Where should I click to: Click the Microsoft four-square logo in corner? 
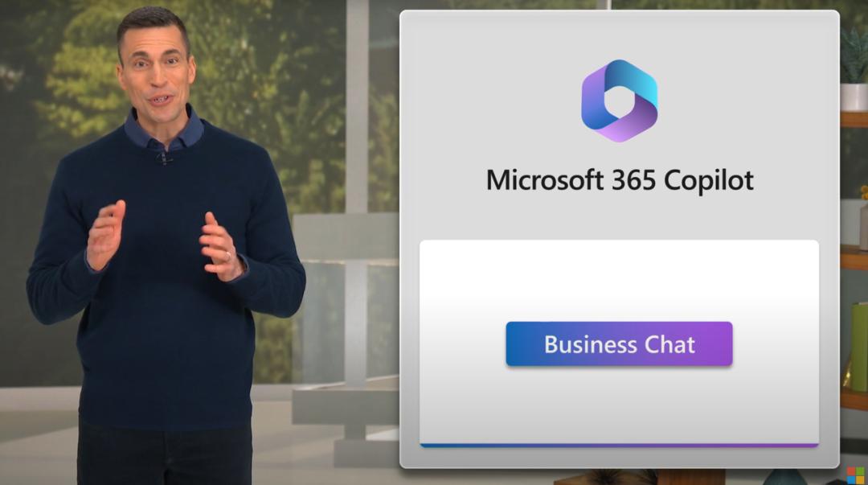(855, 475)
